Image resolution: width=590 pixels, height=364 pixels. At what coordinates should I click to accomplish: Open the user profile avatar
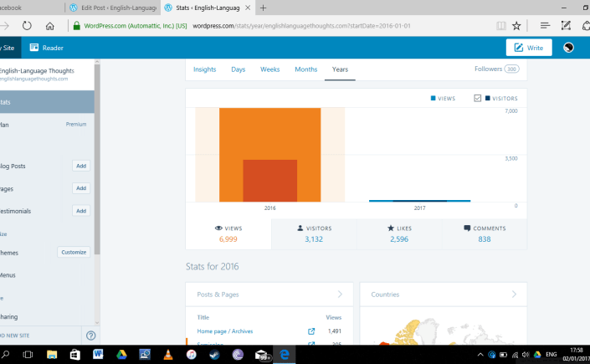[x=569, y=48]
